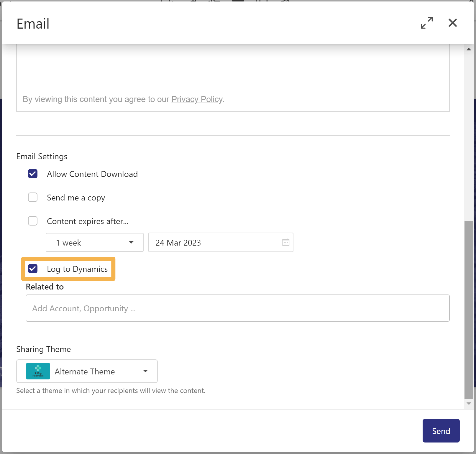Click the scroll up arrow
Screen dimensions: 476x454
(x=469, y=49)
